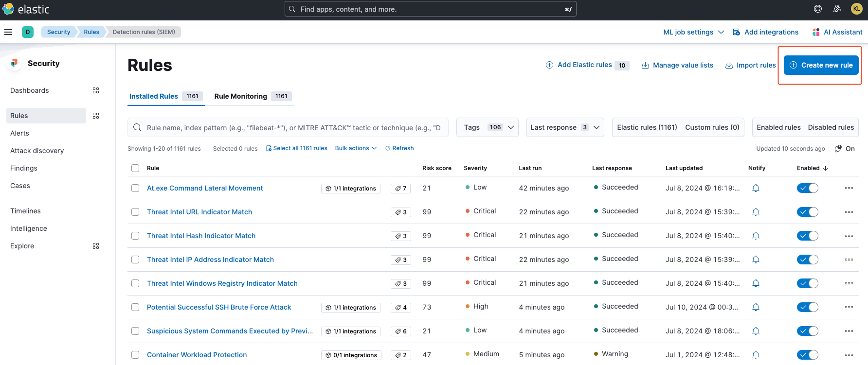
Task: Open Attack discovery in the sidebar
Action: 37,151
